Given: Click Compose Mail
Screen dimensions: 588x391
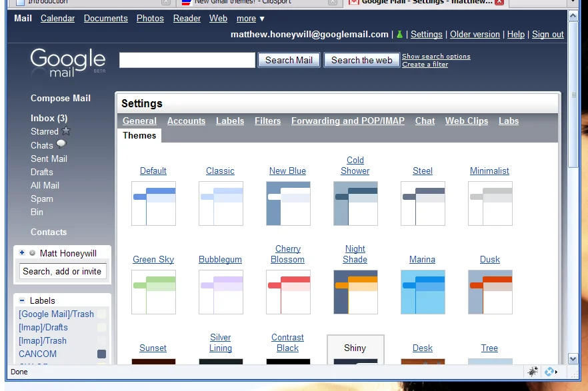Looking at the screenshot, I should [61, 99].
